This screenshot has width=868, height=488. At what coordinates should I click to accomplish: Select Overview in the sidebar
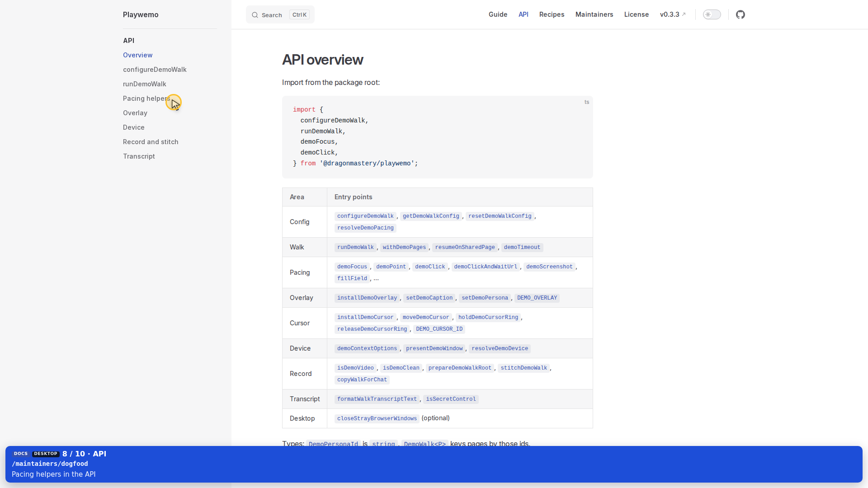pos(138,55)
